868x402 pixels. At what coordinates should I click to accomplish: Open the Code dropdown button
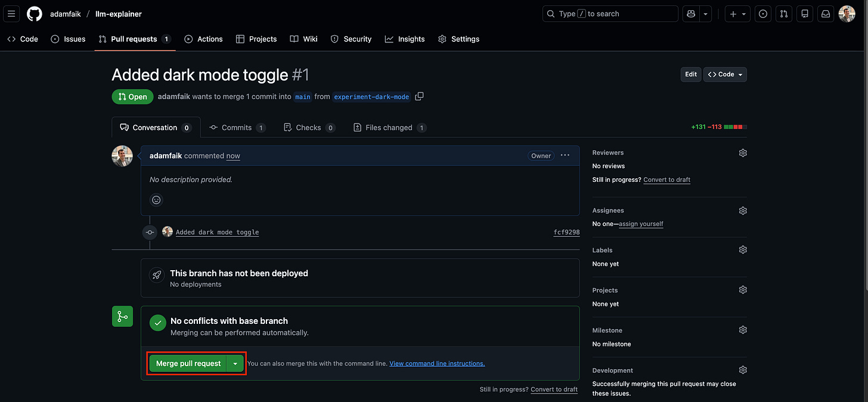click(725, 74)
